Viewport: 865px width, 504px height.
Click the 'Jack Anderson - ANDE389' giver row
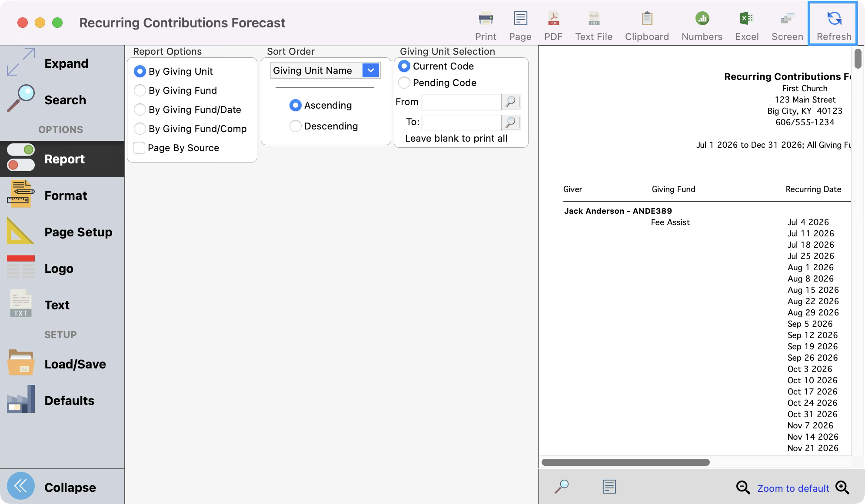click(x=618, y=211)
